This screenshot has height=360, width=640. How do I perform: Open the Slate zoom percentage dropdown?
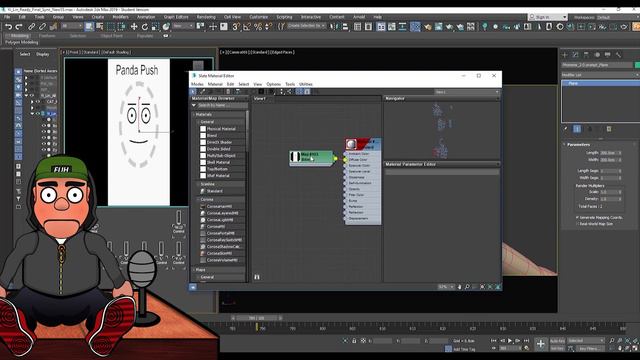click(x=446, y=287)
